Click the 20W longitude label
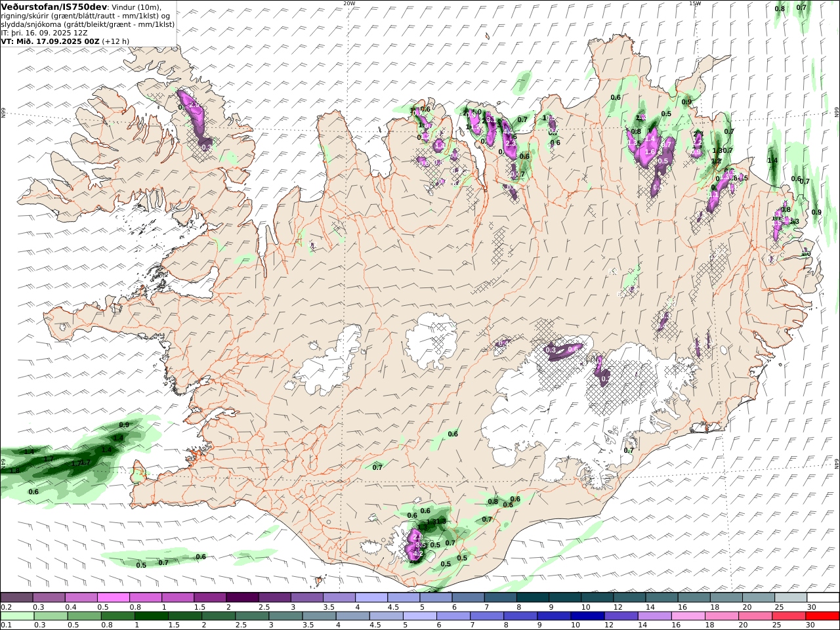840x630 pixels. (x=349, y=3)
